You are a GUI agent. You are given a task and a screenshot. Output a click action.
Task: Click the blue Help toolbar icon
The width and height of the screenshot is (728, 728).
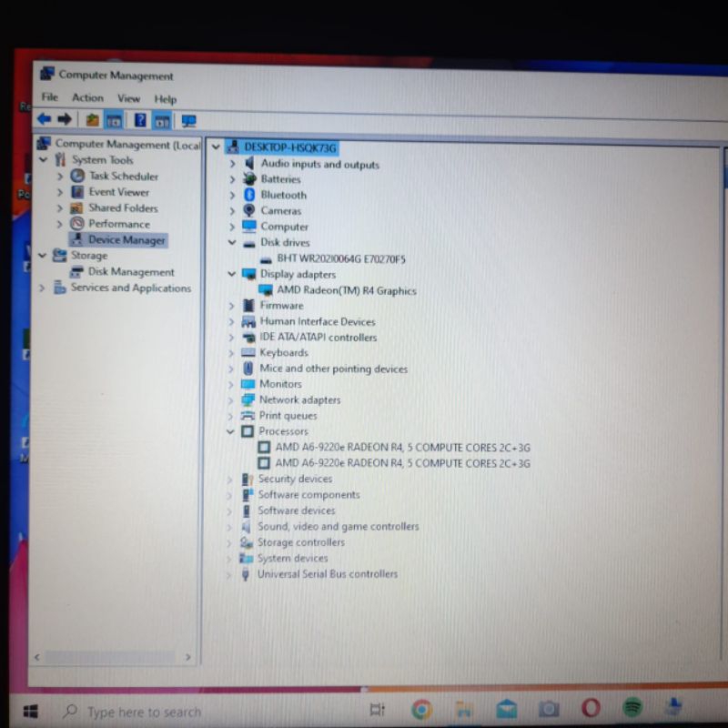pyautogui.click(x=140, y=121)
